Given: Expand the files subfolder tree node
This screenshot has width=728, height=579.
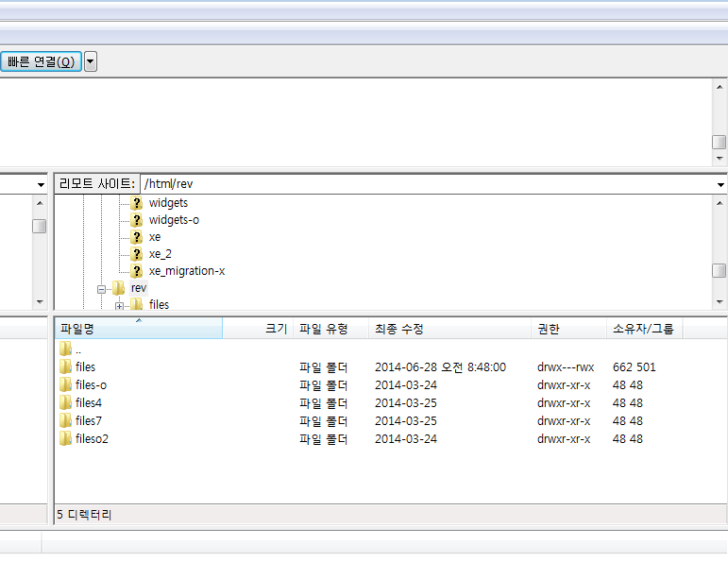Looking at the screenshot, I should click(x=119, y=306).
